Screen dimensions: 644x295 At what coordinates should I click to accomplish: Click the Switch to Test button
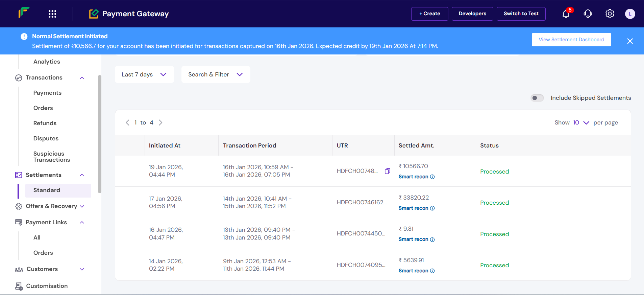(x=521, y=14)
